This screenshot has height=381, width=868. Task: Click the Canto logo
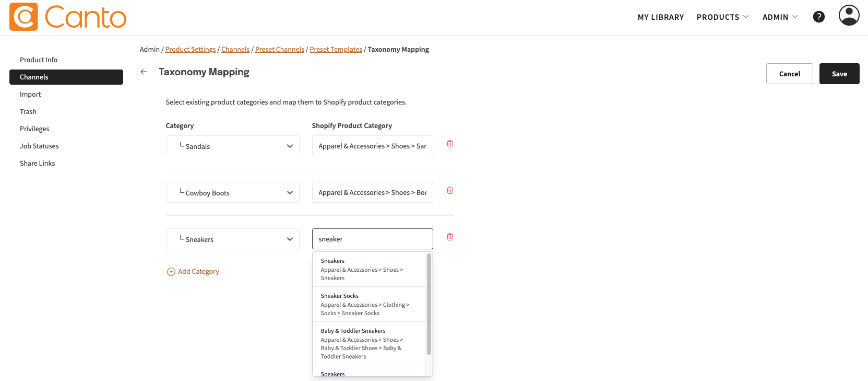pyautogui.click(x=68, y=17)
